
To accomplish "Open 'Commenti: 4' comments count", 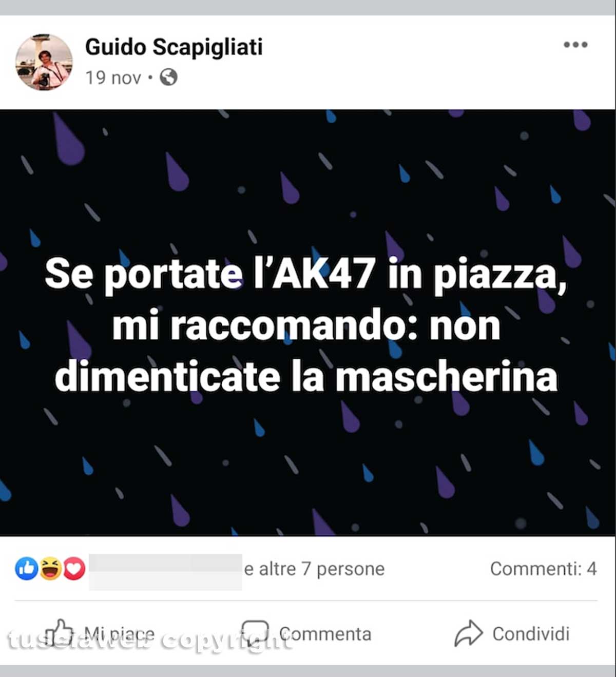I will click(543, 569).
